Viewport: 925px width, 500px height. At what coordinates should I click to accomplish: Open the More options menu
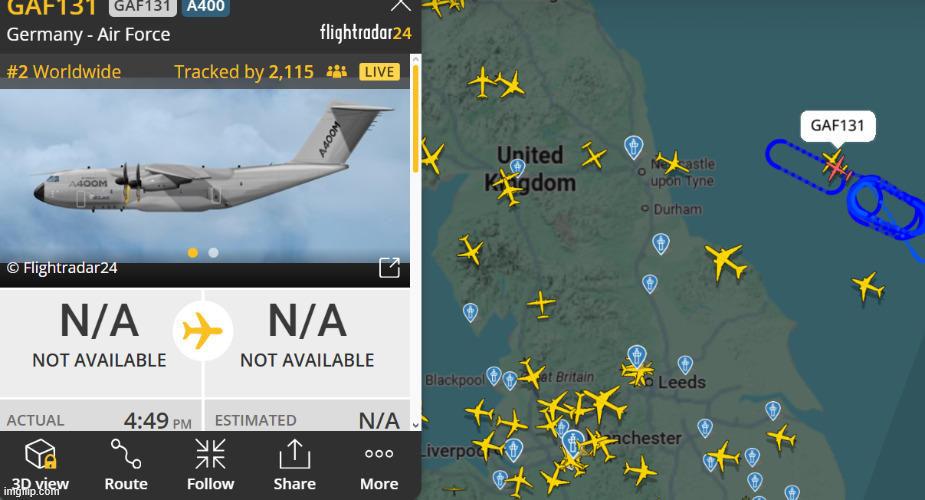379,465
